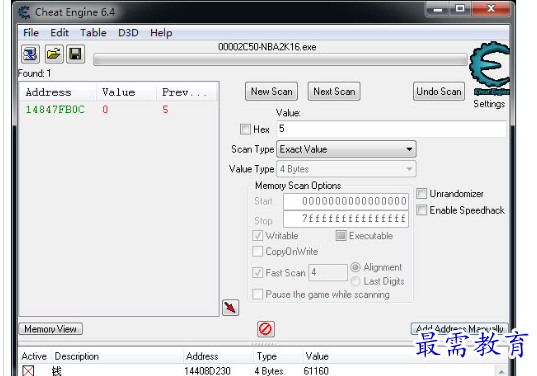Open the Help menu
The image size is (537, 376).
[x=161, y=33]
